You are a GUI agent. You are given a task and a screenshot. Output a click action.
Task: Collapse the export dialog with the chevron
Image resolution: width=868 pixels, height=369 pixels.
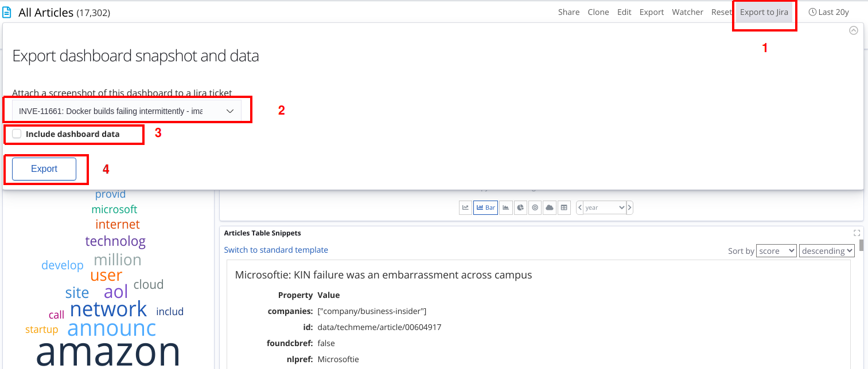pyautogui.click(x=853, y=30)
